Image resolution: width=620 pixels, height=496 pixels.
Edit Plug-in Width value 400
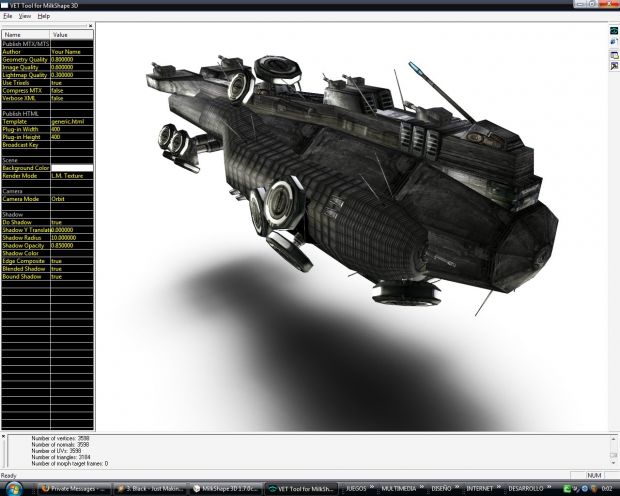tap(72, 129)
